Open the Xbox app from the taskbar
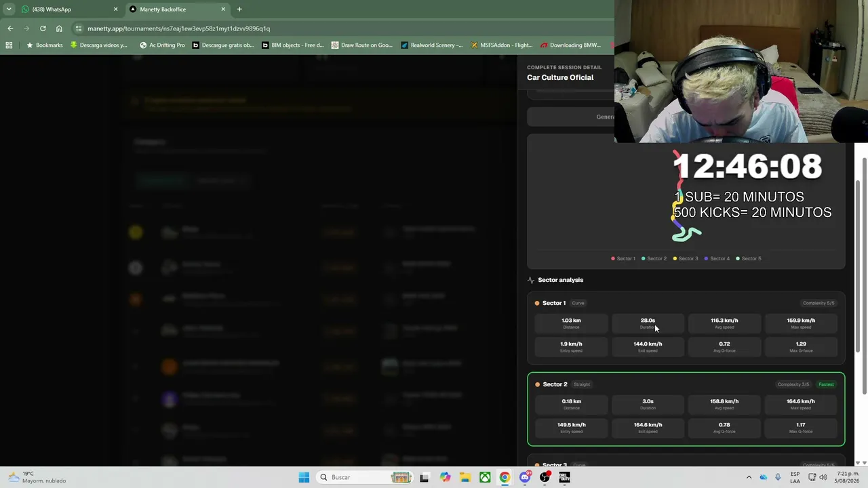 486,477
